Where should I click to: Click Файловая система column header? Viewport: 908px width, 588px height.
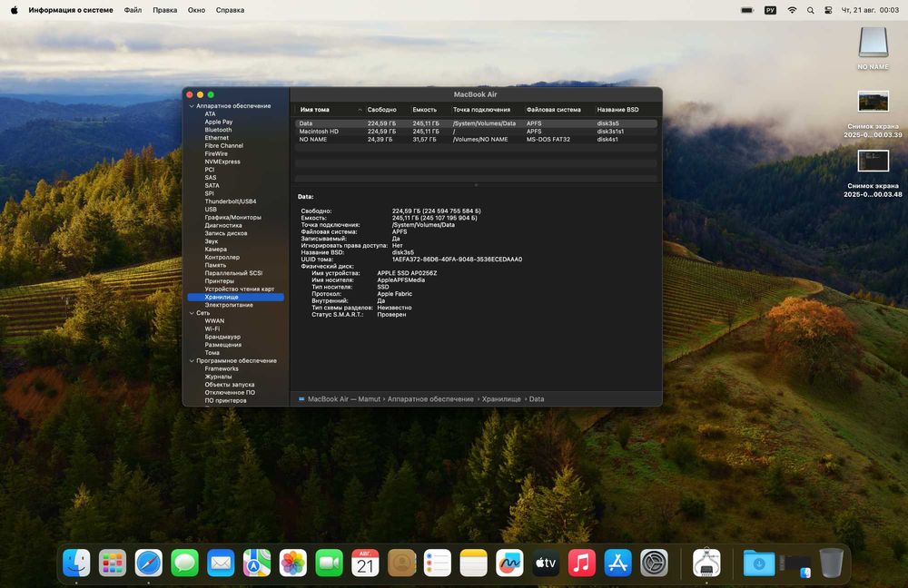553,110
